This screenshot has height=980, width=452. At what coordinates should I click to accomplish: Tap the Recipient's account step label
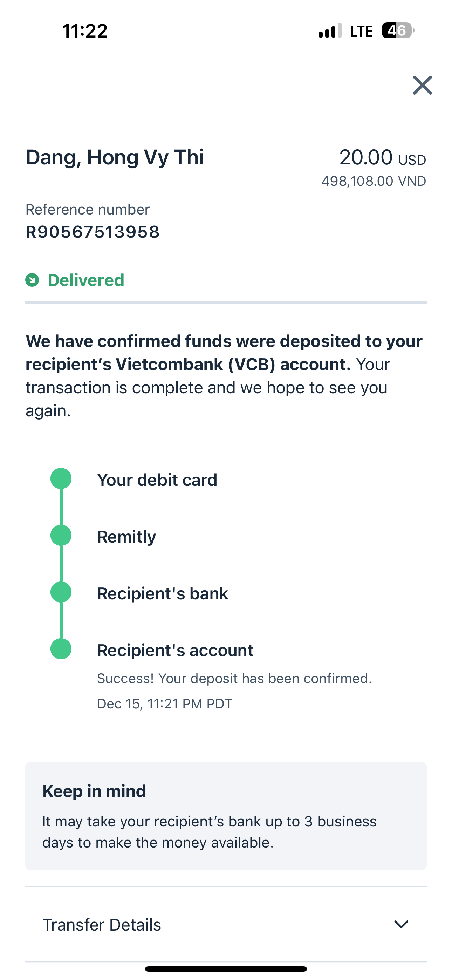coord(175,650)
